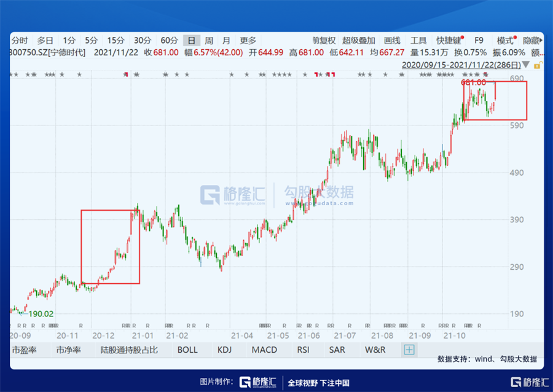Screen dimensions: 553x392
Task: Click the 量15.31万 volume value
Action: pyautogui.click(x=429, y=52)
